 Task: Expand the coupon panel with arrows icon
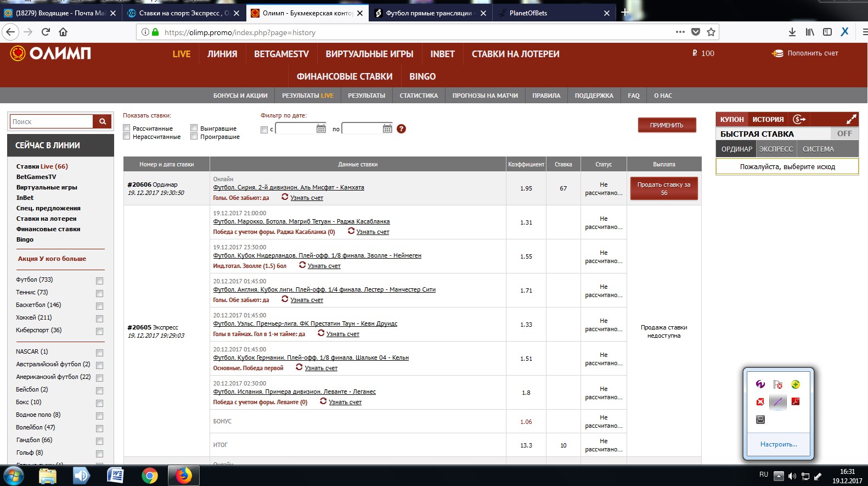coord(851,119)
